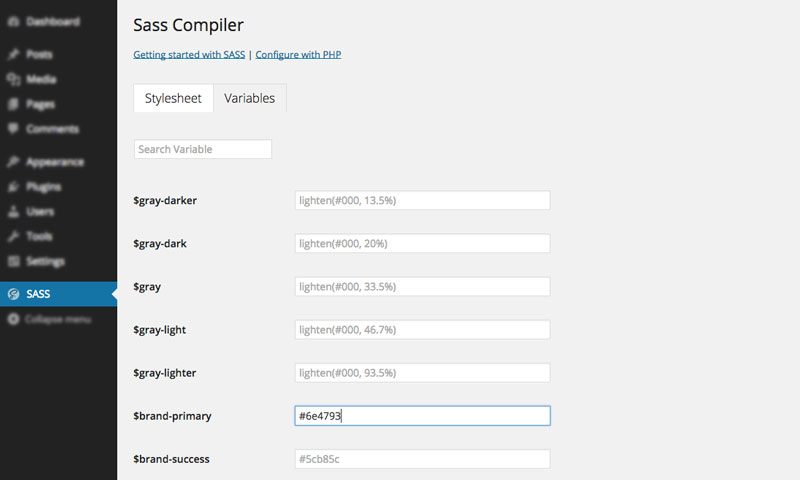Focus the Search Variable field
This screenshot has width=800, height=480.
203,149
